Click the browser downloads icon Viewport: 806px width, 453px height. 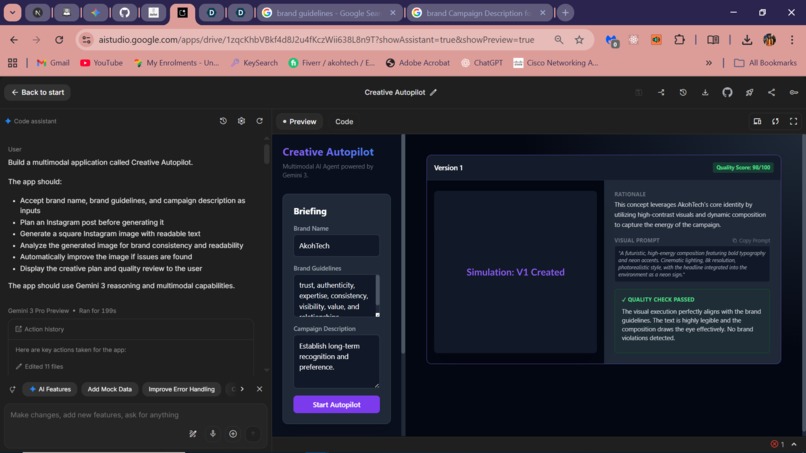(x=747, y=40)
